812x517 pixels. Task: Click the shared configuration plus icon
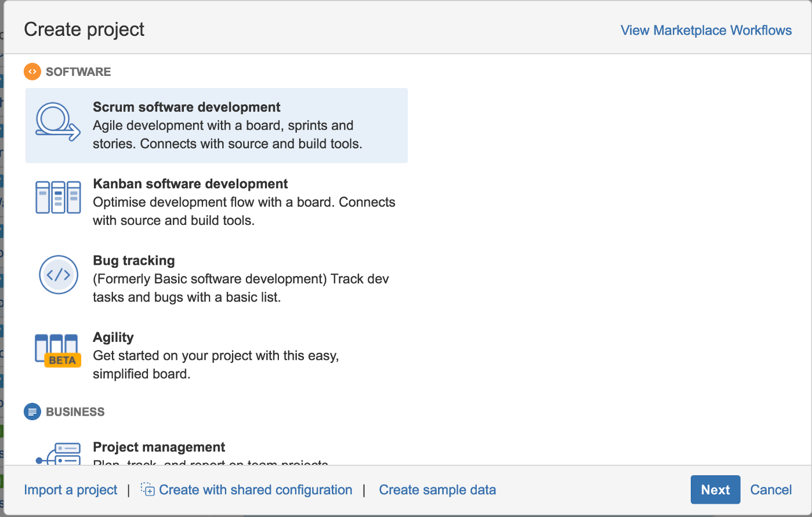point(147,489)
